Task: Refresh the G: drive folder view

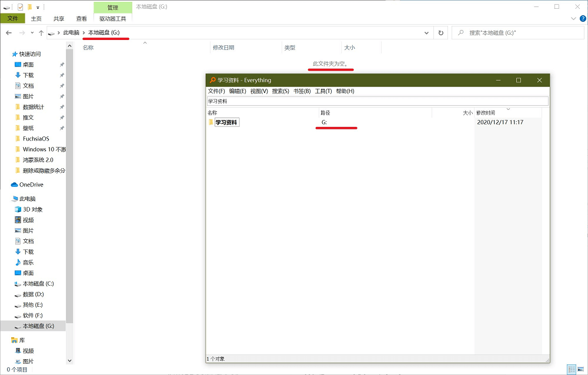Action: [x=441, y=33]
